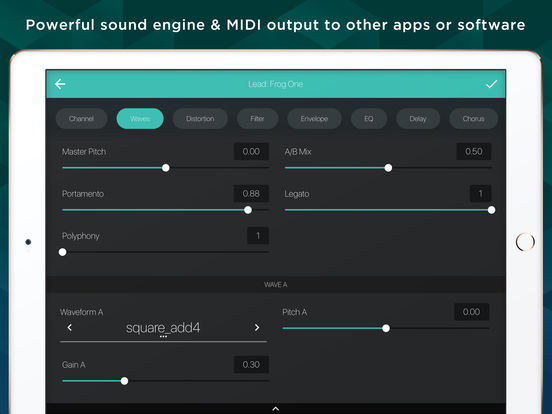Click the A/B Mix slider handle
Screen dimensions: 552x414
tap(388, 168)
